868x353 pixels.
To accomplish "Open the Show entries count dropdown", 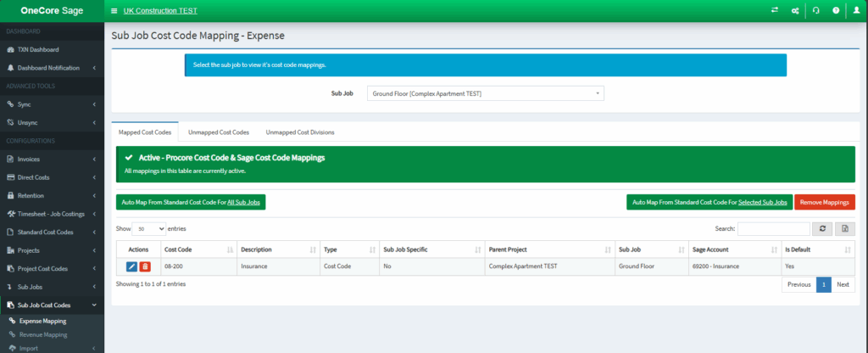I will tap(148, 228).
